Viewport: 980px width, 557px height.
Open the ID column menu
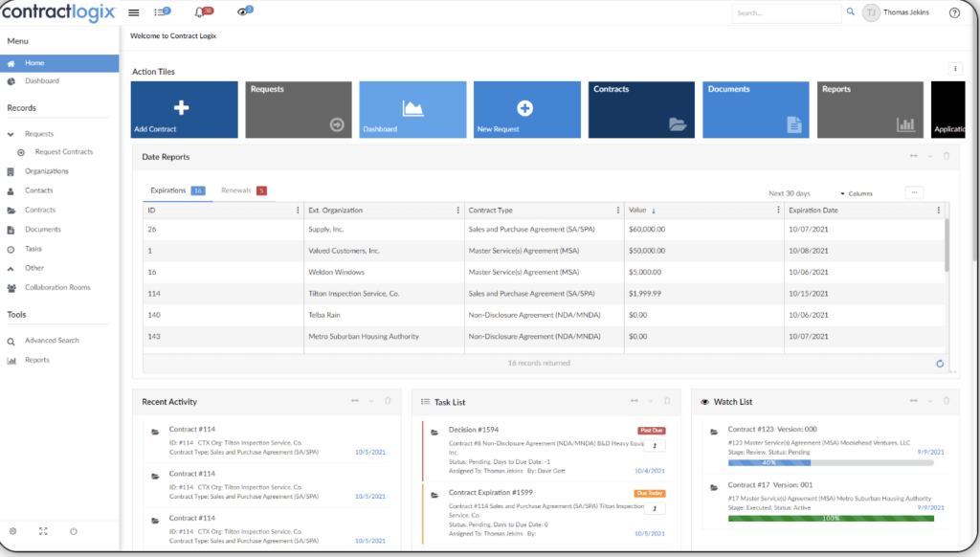click(x=298, y=211)
